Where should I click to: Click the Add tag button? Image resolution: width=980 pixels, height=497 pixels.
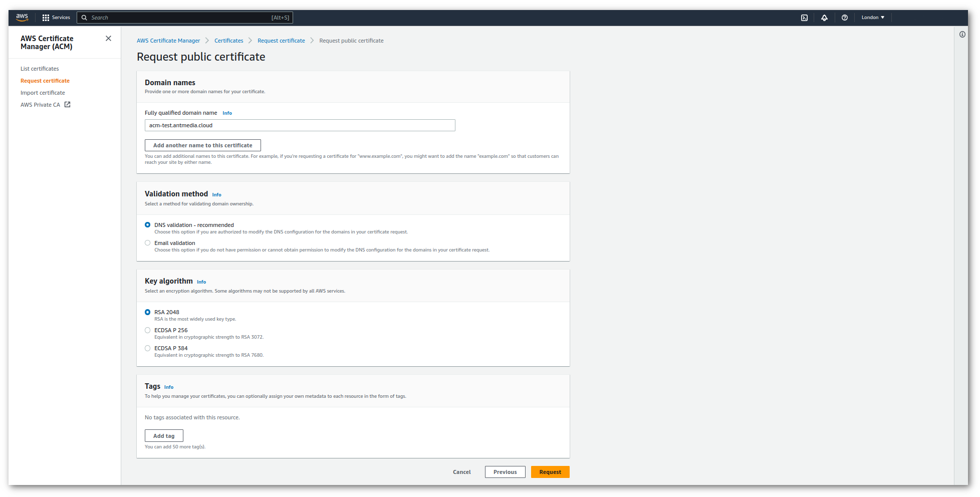point(164,436)
